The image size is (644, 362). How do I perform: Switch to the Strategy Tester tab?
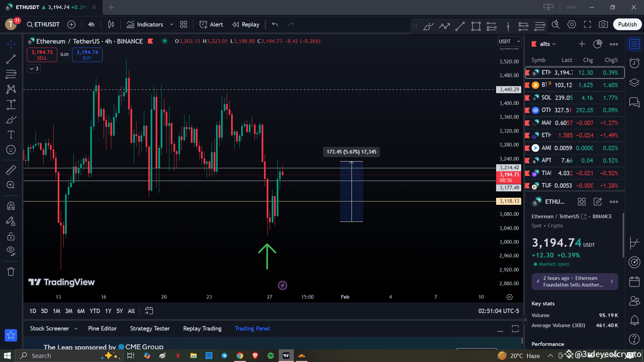coord(150,328)
